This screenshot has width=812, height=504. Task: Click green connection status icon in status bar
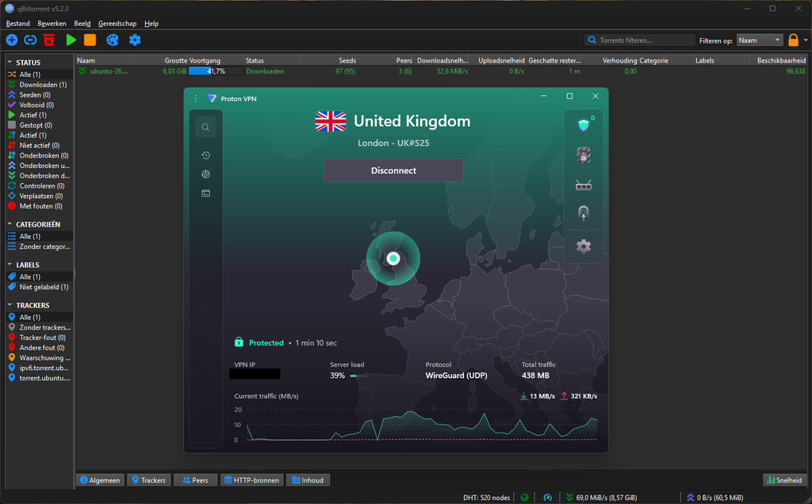coord(525,498)
